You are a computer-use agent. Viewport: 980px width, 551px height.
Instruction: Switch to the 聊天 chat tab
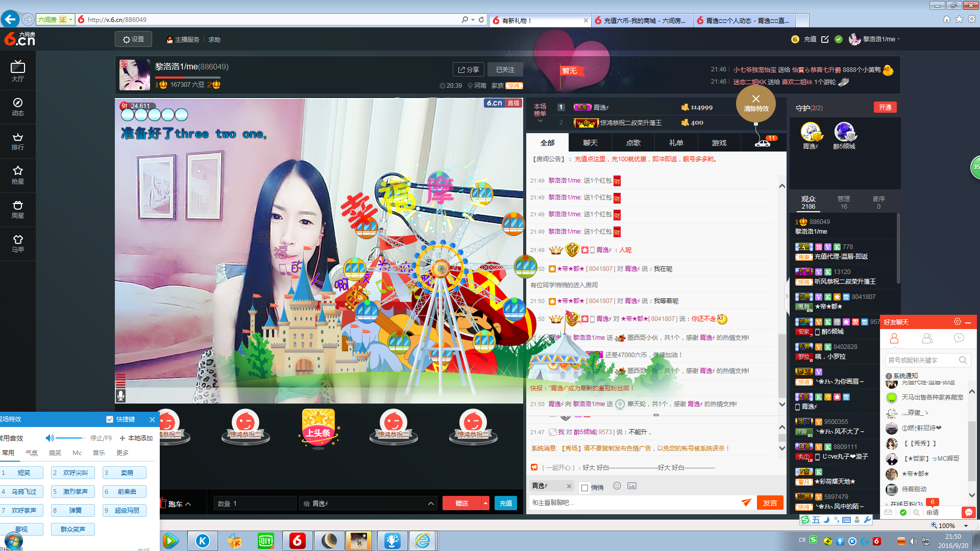(x=590, y=143)
